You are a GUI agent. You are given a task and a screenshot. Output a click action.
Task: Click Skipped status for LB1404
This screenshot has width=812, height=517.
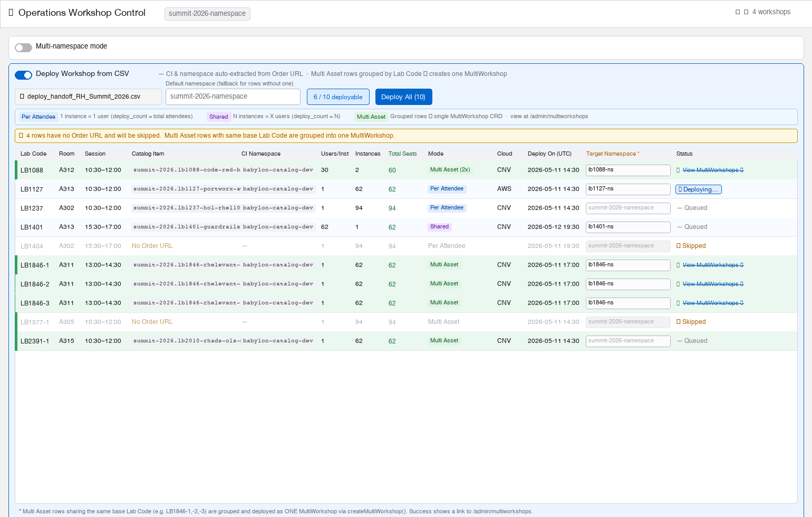point(691,246)
